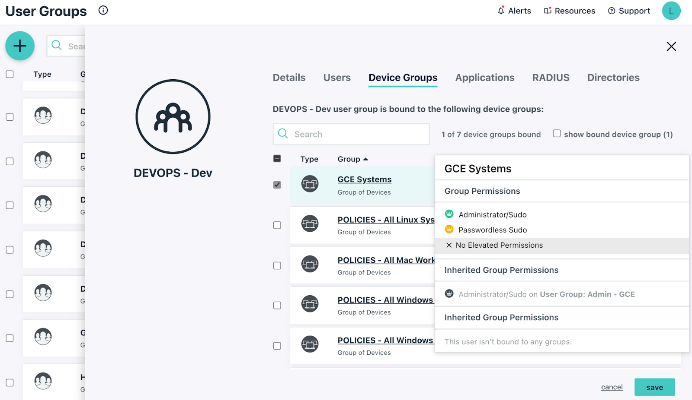Select No Elevated Permissions option
Viewport: 692px width, 400px height.
pyautogui.click(x=499, y=245)
